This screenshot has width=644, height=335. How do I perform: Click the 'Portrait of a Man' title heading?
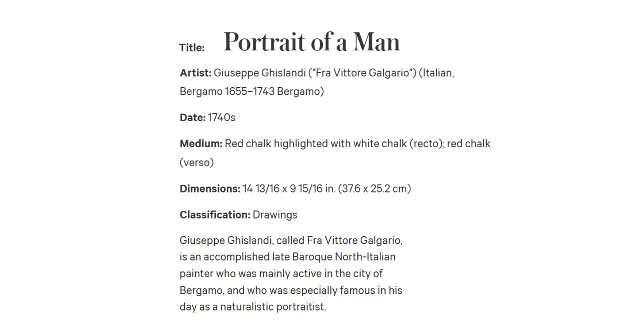[311, 42]
